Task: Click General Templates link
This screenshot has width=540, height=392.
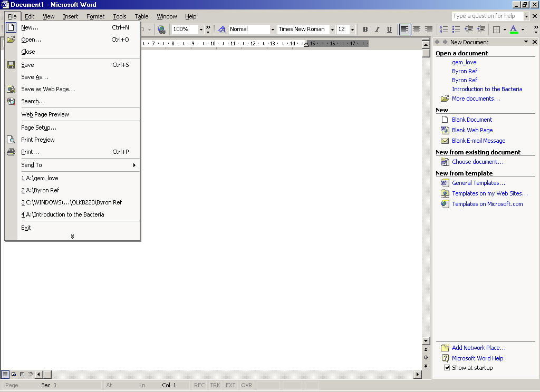Action: [478, 183]
